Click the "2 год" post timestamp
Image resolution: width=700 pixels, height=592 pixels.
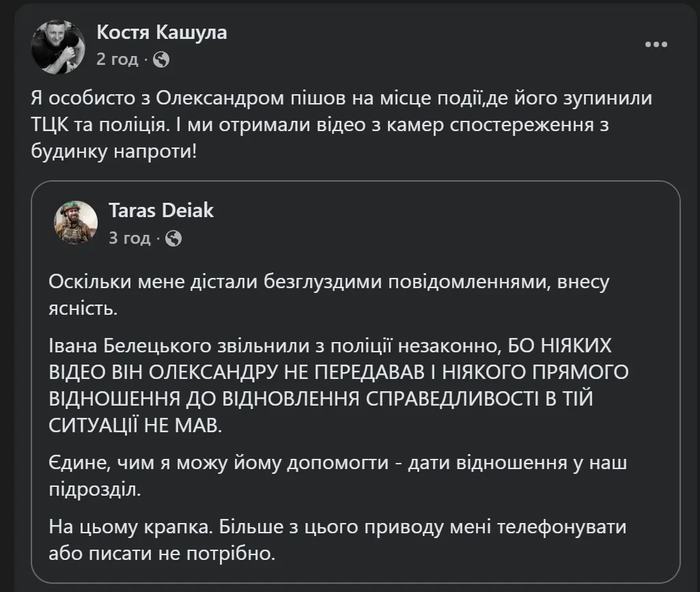117,59
